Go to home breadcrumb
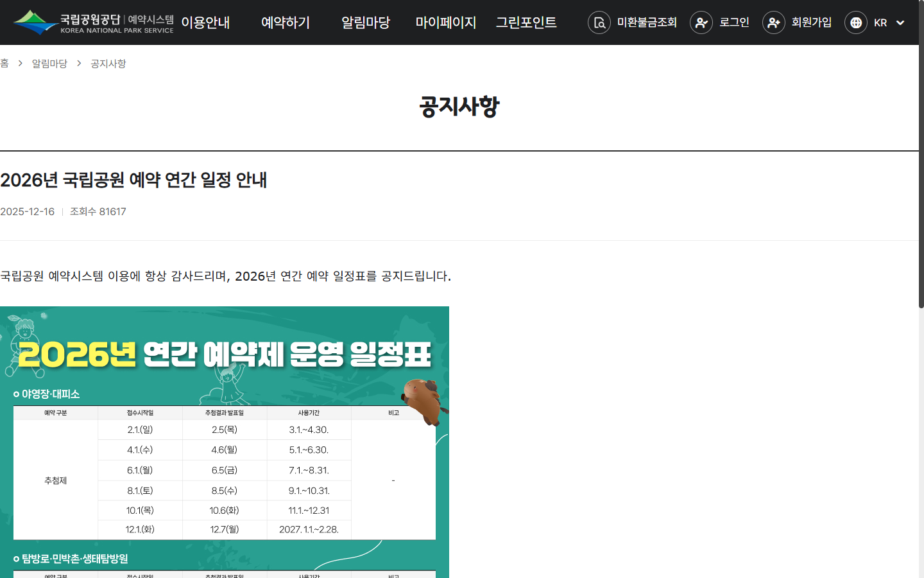 tap(4, 64)
